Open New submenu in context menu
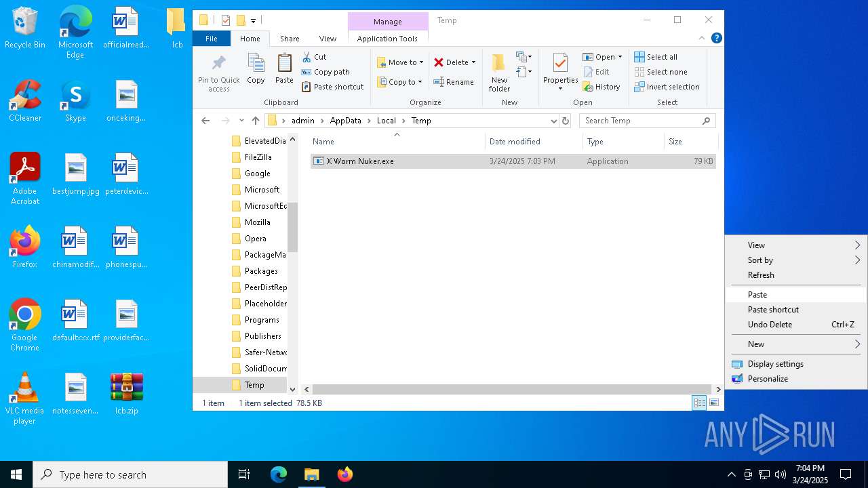This screenshot has height=488, width=868. [796, 344]
